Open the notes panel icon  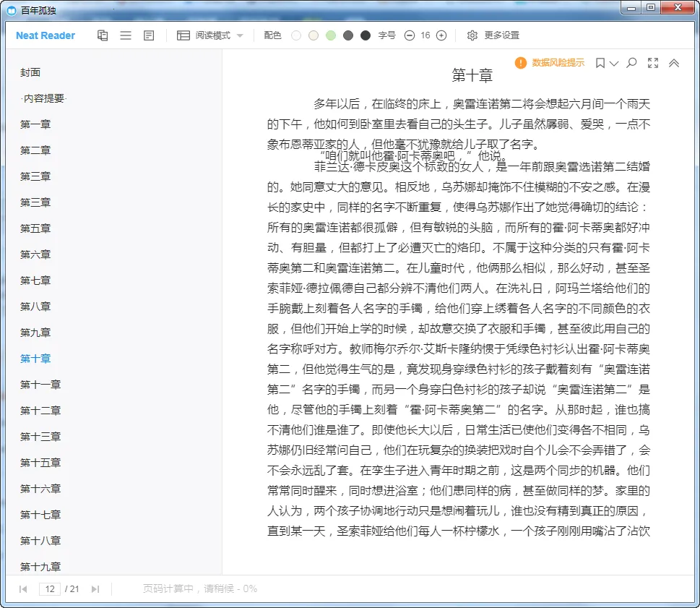[x=149, y=35]
